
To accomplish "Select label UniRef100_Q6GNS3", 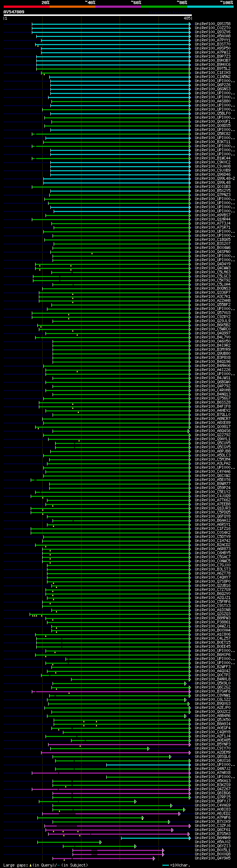I will coord(213,89).
